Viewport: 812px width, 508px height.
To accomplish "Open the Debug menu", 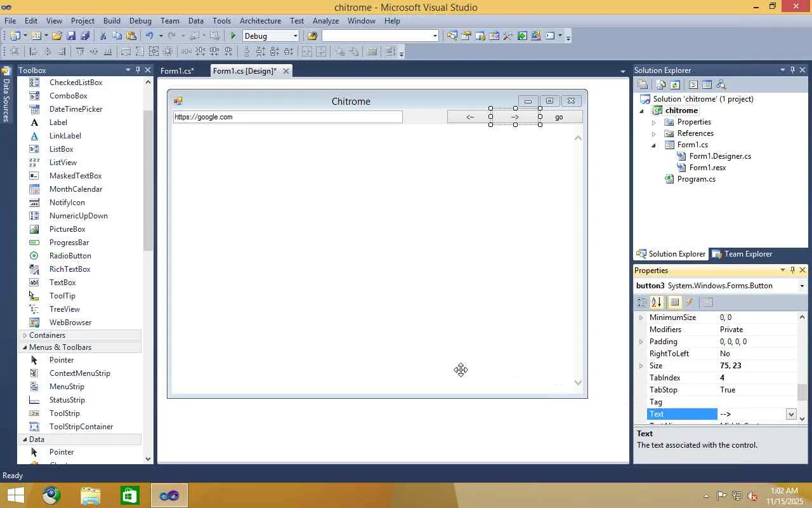I will point(140,20).
